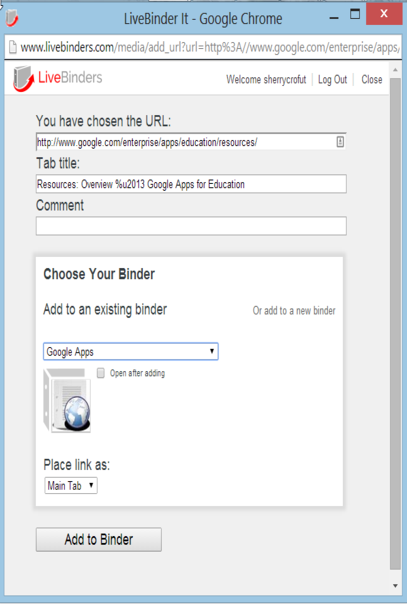Click the Chrome address bar URL
The image size is (407, 604).
[x=209, y=47]
